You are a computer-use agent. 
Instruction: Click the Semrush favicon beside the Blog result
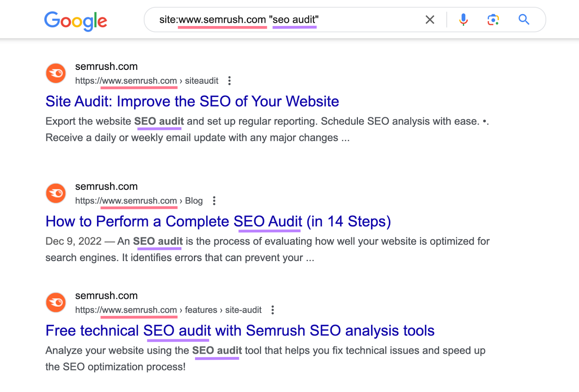(x=55, y=193)
